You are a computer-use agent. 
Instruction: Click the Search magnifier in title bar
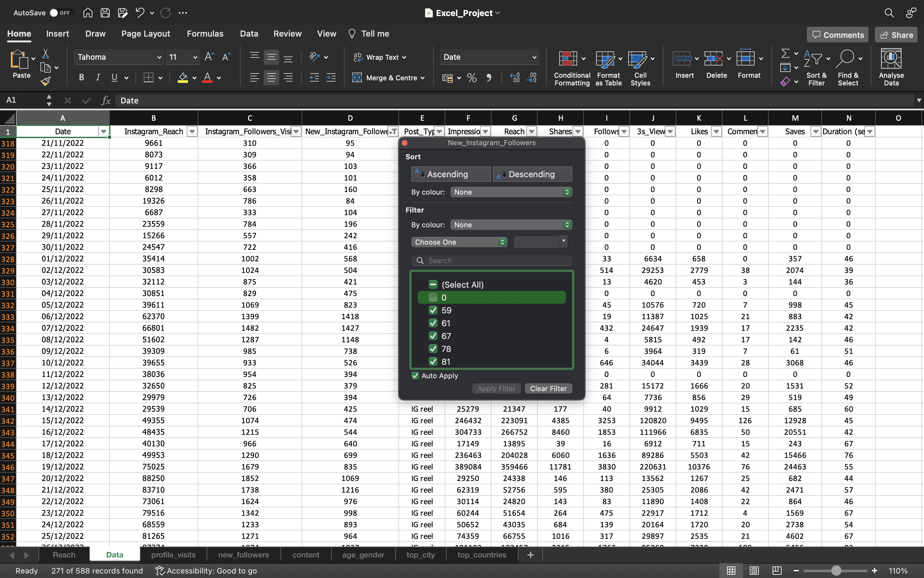(x=889, y=13)
